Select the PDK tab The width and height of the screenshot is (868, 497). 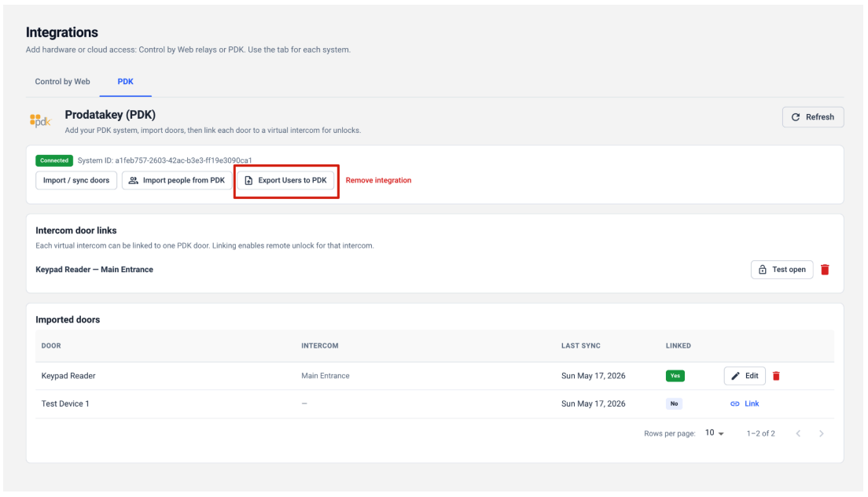[125, 81]
